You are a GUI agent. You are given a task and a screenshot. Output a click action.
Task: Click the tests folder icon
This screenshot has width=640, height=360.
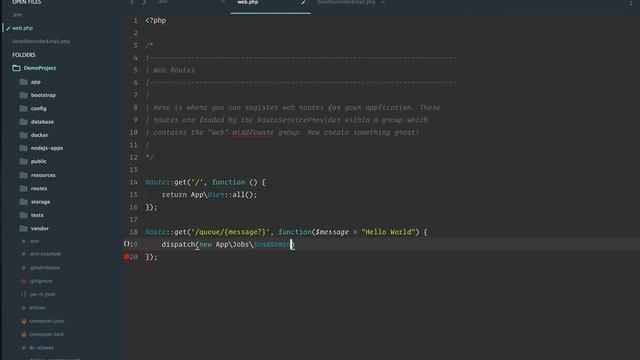24,215
